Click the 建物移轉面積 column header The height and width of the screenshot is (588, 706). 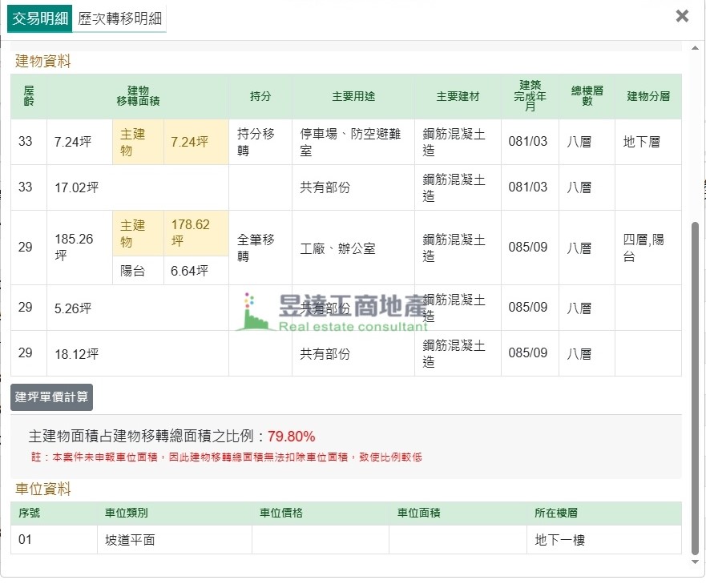pos(138,96)
